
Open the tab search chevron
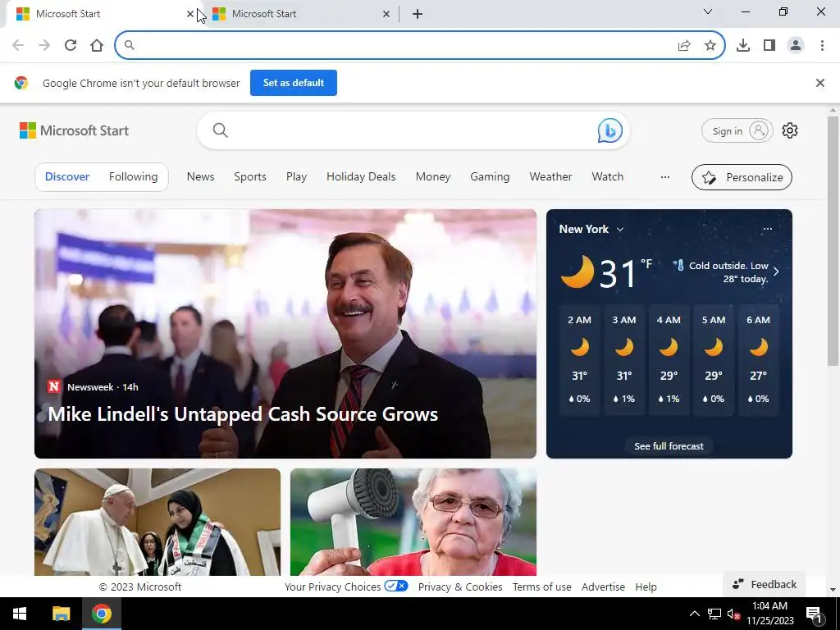click(x=708, y=11)
